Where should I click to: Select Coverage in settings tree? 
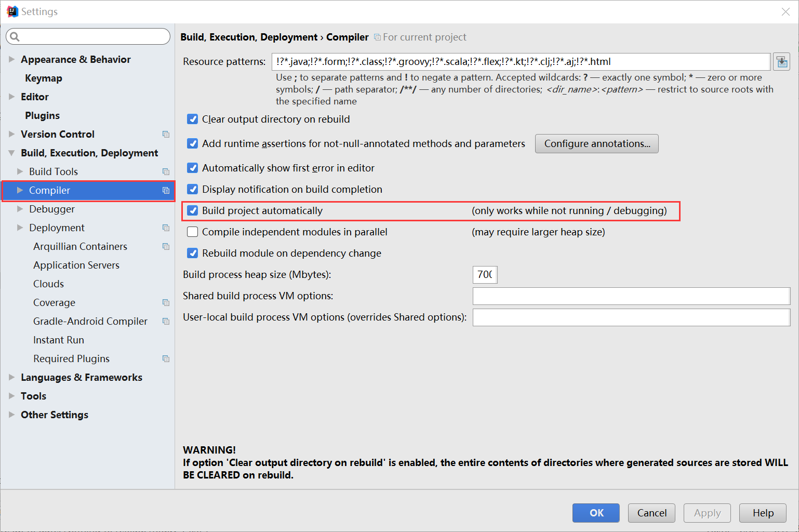[x=54, y=302]
